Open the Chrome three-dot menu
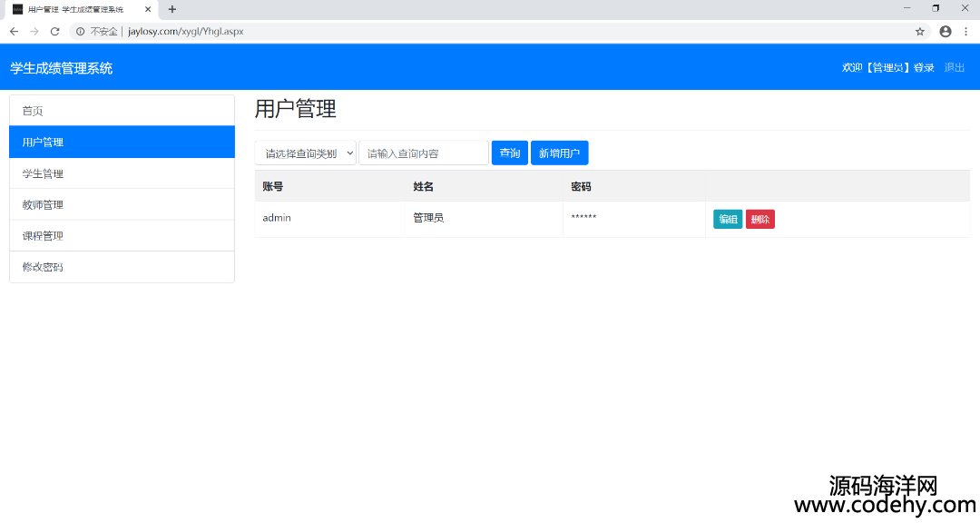This screenshot has width=980, height=523. (965, 31)
